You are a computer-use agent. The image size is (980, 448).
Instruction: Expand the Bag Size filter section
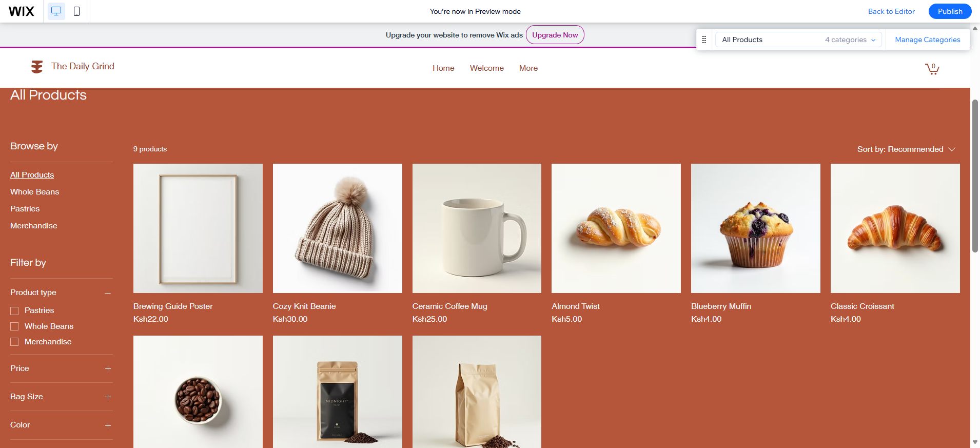[x=108, y=397]
